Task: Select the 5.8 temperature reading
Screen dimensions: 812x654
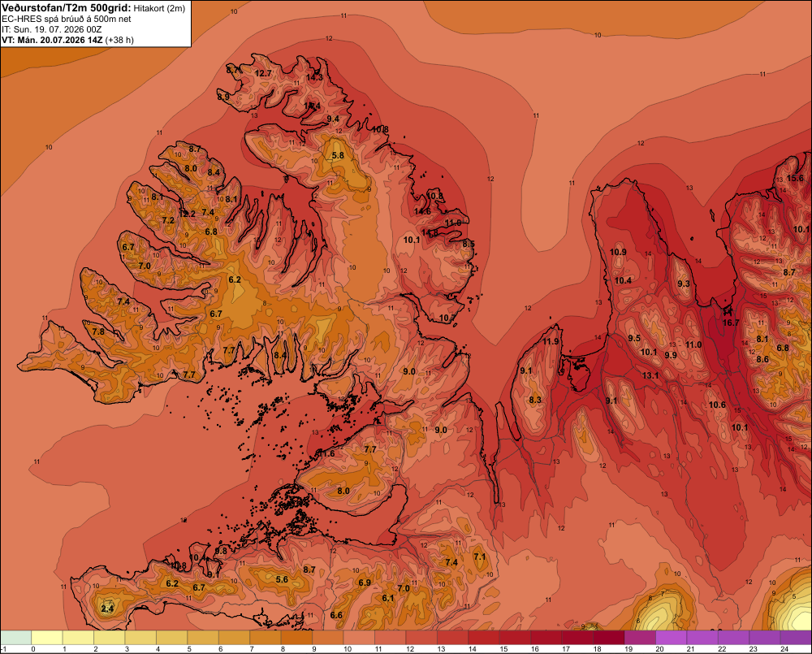Action: tap(338, 155)
